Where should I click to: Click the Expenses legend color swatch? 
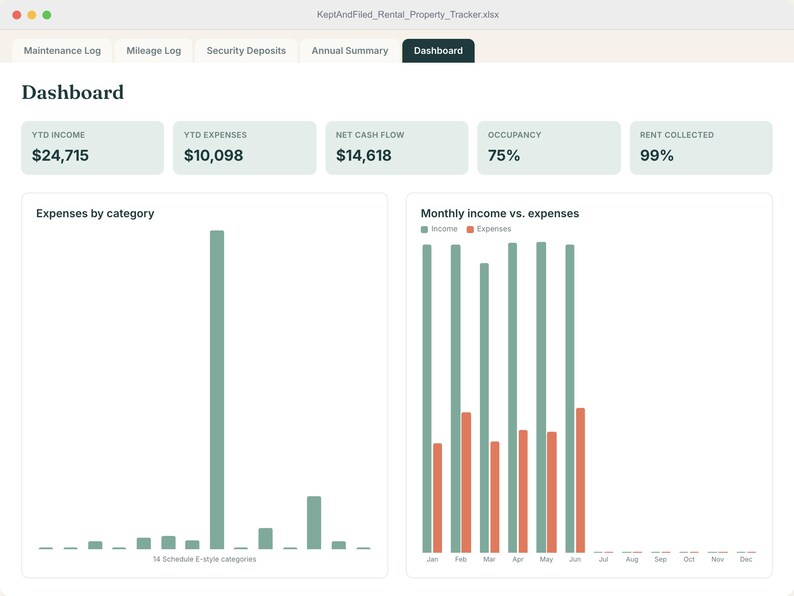point(470,229)
